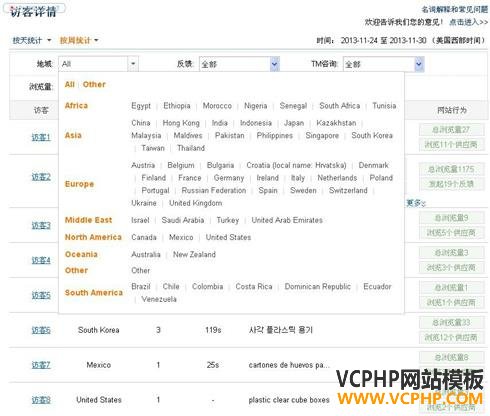The width and height of the screenshot is (490, 416).
Task: Expand 更多 link beside Europe list
Action: tap(416, 203)
